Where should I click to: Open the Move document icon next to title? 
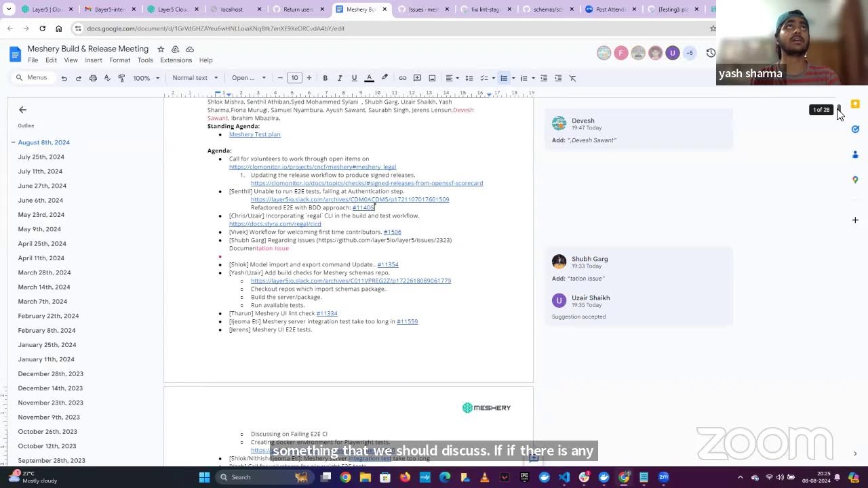click(175, 49)
